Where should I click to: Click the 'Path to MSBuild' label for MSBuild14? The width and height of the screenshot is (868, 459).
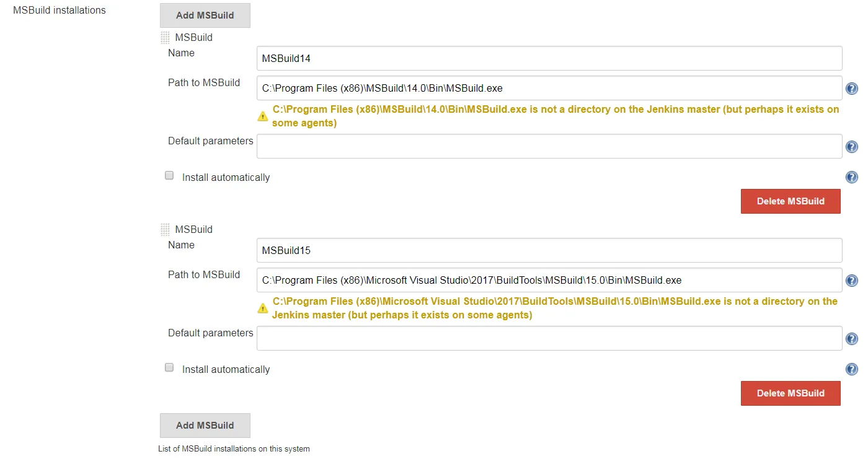(x=204, y=83)
